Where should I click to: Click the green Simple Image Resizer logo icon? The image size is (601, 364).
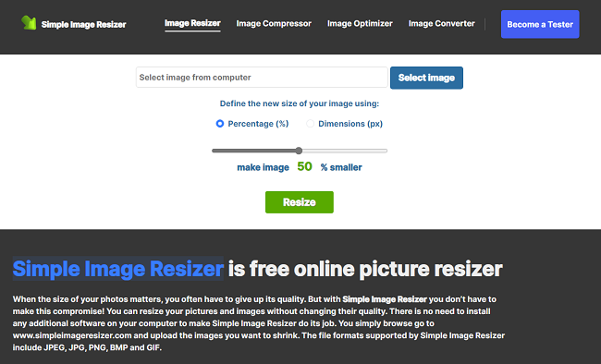[x=29, y=23]
